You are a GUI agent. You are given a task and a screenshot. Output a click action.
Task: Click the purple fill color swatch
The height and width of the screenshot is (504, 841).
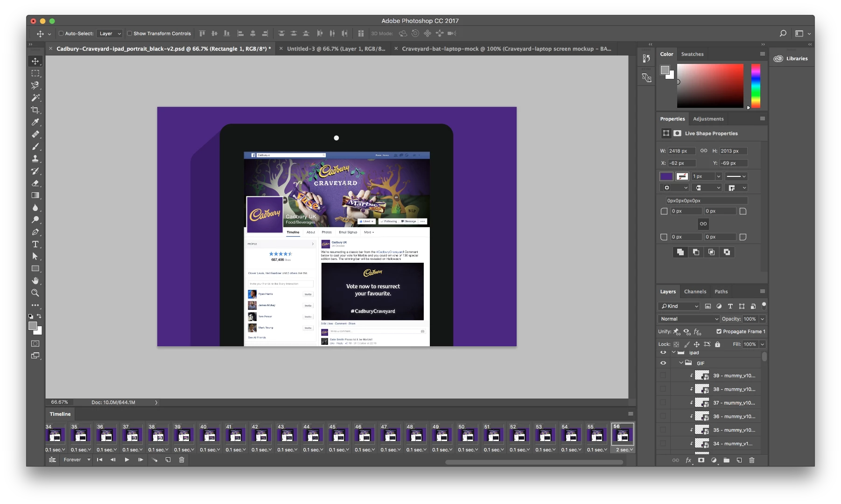[x=666, y=176]
